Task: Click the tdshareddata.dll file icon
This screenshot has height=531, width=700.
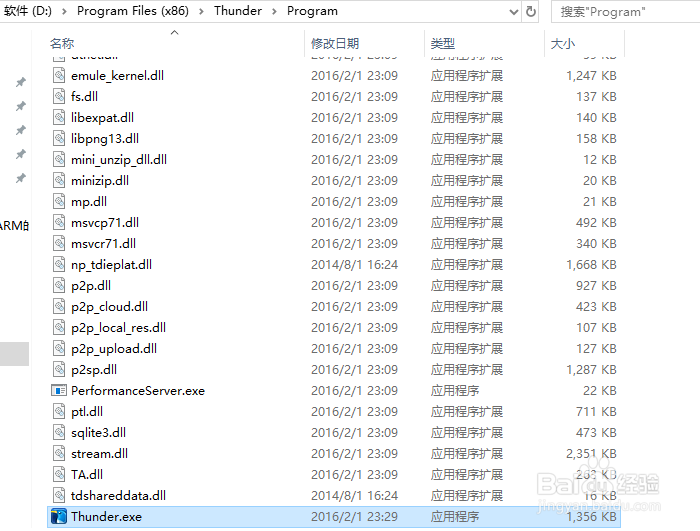Action: (x=59, y=495)
